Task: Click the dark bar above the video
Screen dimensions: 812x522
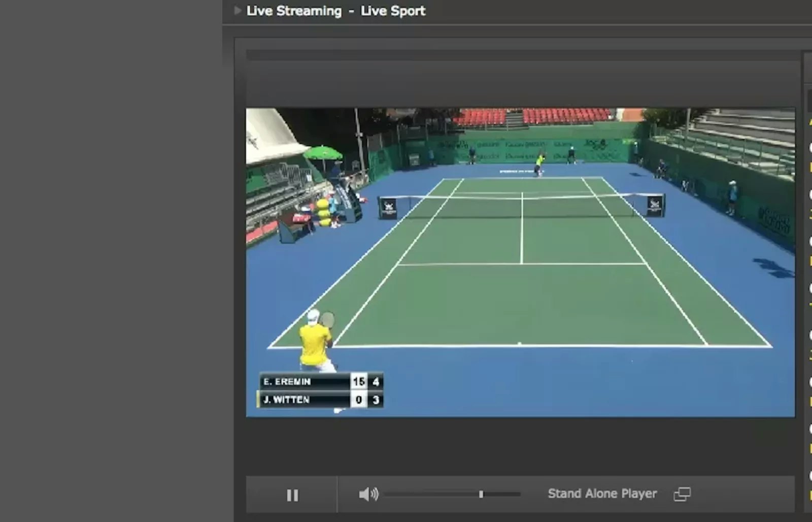Action: 523,55
